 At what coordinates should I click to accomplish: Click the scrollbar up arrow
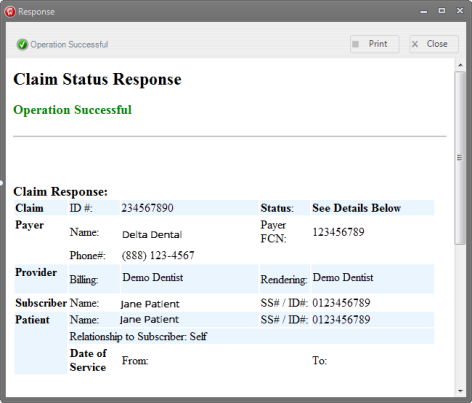click(x=460, y=65)
